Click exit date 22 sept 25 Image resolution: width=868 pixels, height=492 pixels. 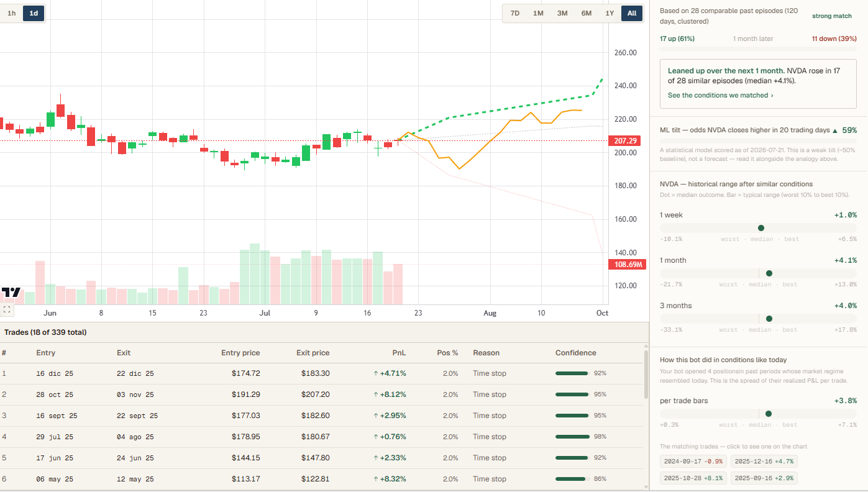pos(137,416)
